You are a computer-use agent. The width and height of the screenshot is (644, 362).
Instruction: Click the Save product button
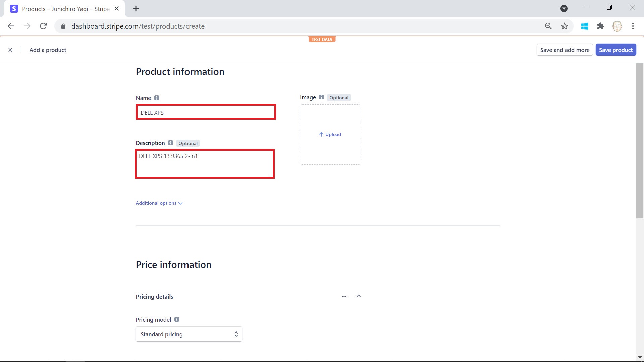(616, 50)
